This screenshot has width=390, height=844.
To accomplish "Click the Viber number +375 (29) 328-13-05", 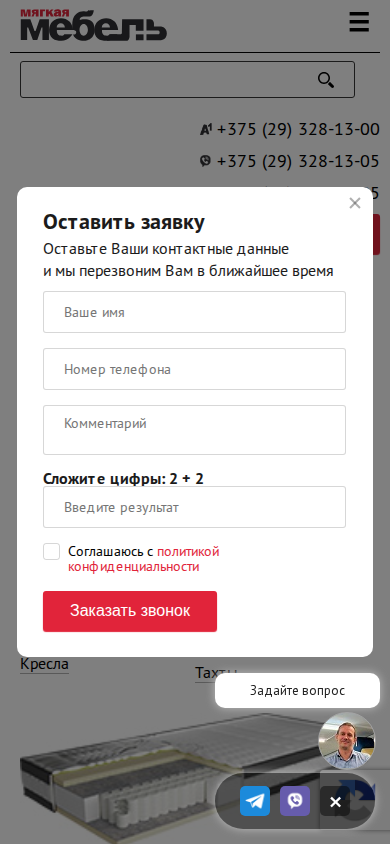I will [298, 161].
